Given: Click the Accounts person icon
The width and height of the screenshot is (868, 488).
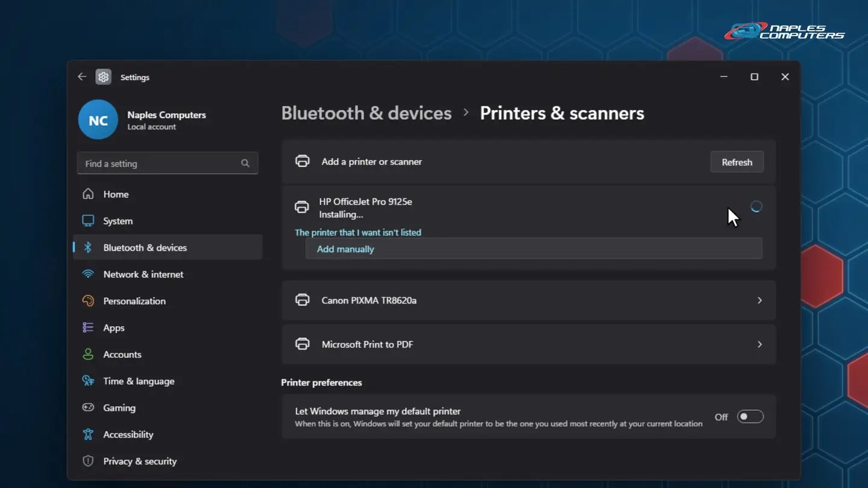Looking at the screenshot, I should point(88,354).
